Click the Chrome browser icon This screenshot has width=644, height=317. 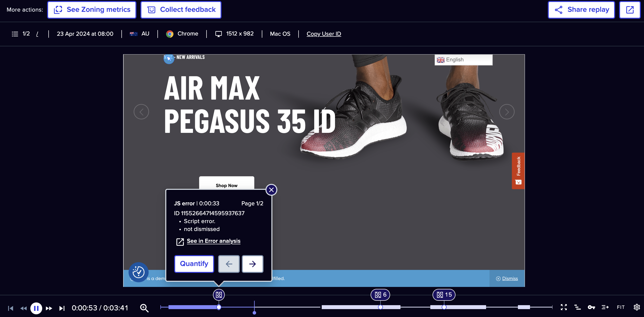tap(170, 34)
